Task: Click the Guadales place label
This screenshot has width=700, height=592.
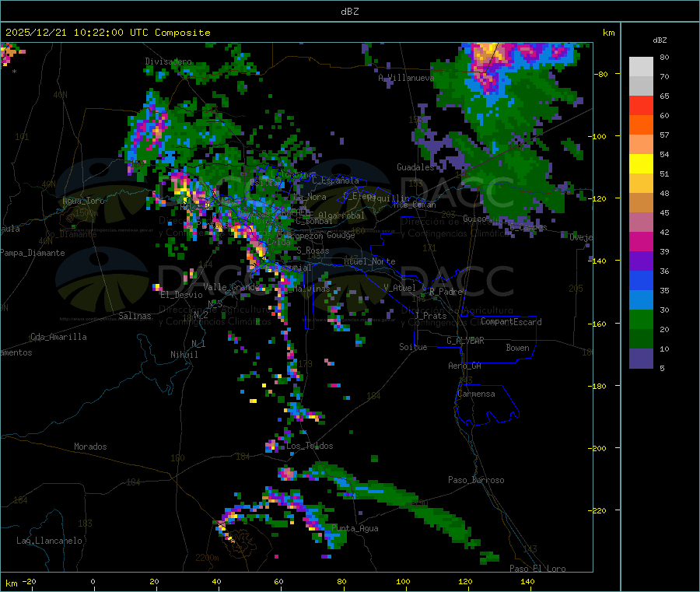Action: point(415,167)
